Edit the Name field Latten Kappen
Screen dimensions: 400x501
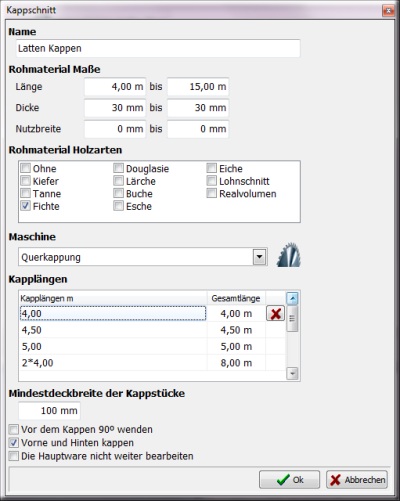[x=158, y=48]
